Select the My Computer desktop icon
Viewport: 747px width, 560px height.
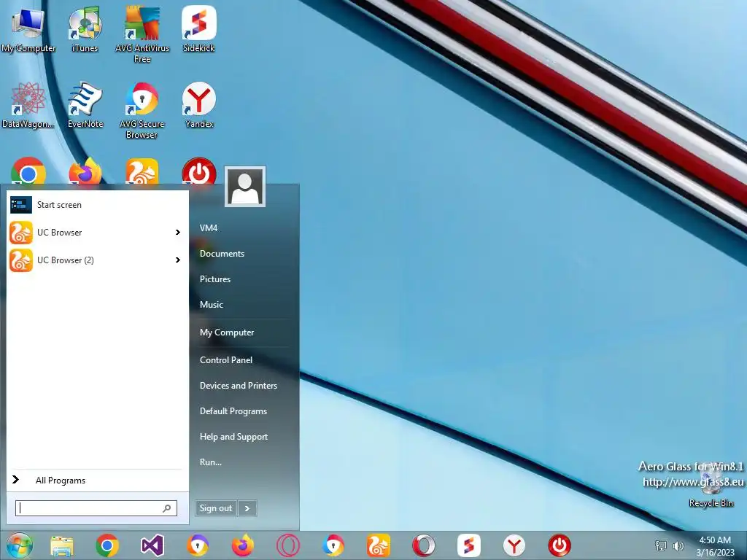click(28, 29)
